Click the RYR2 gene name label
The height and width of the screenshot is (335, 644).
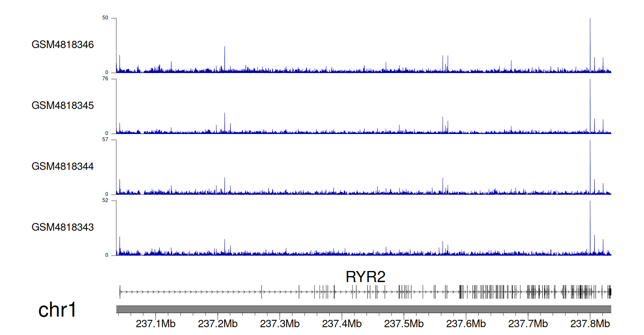(365, 277)
